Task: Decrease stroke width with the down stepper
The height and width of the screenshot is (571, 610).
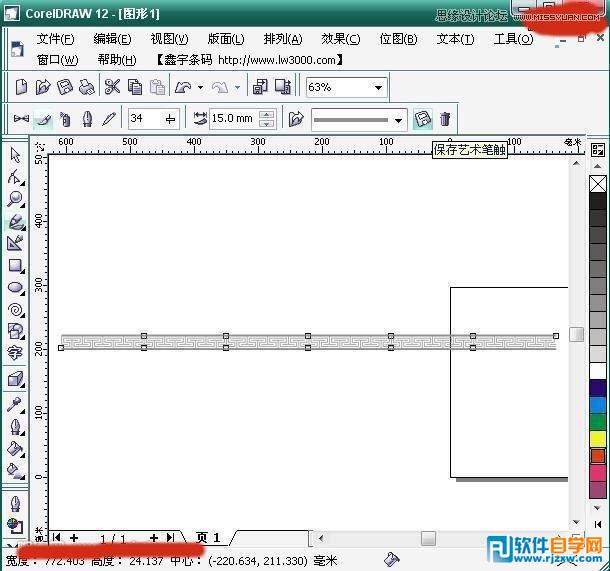Action: [x=266, y=124]
